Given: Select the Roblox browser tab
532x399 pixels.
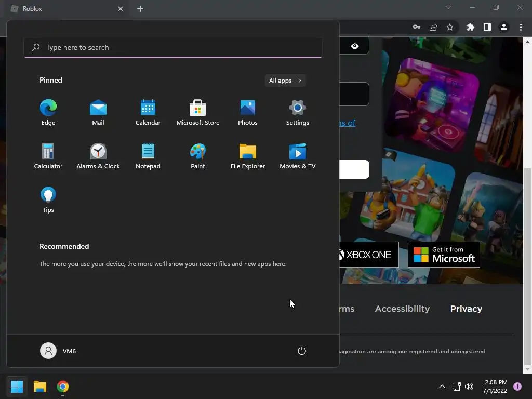Looking at the screenshot, I should (66, 9).
